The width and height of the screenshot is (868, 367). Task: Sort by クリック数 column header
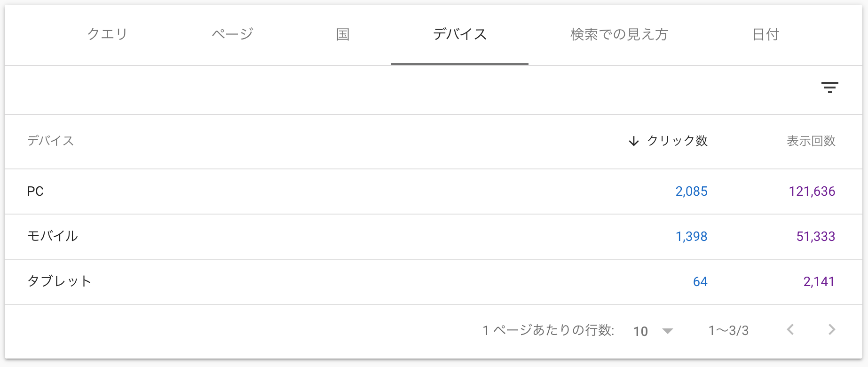coord(677,141)
